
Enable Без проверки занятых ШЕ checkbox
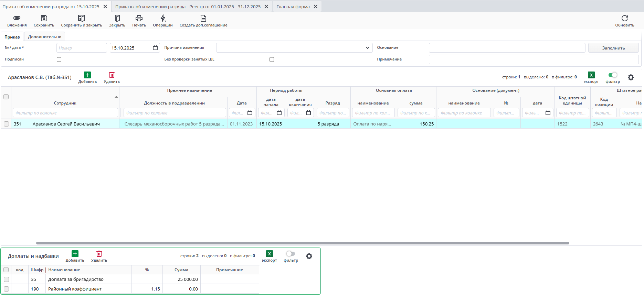click(x=272, y=59)
